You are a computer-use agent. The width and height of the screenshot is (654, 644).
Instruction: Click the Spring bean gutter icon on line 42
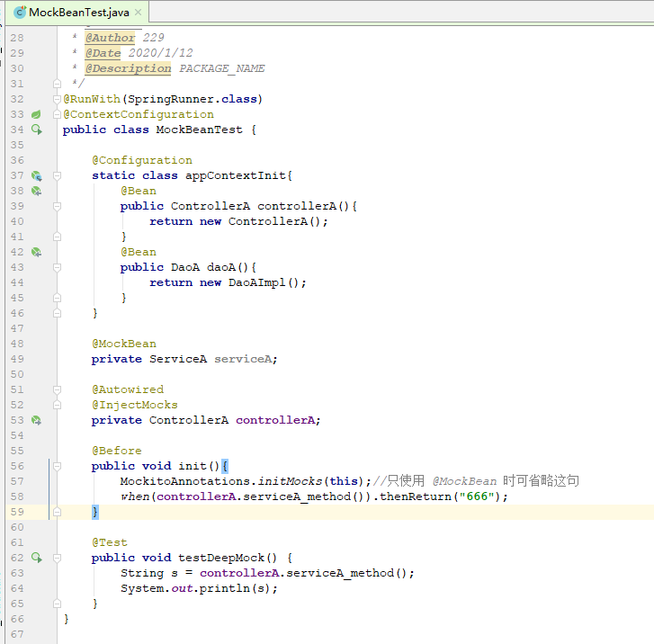click(37, 252)
